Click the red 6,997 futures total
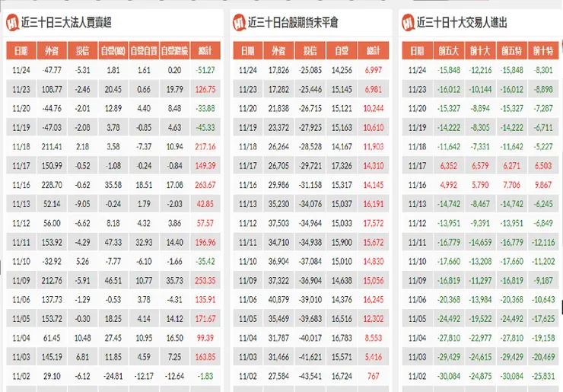563x392 pixels. coord(374,70)
